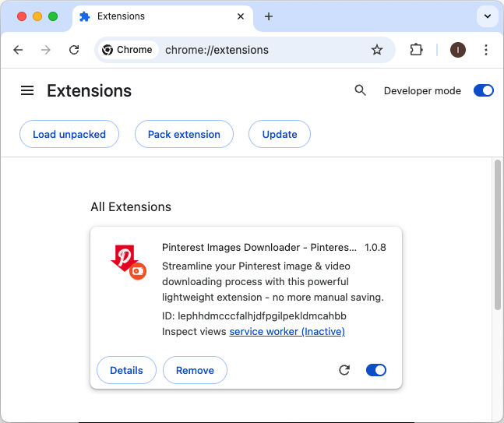Click Pack extension
The height and width of the screenshot is (423, 504).
184,134
